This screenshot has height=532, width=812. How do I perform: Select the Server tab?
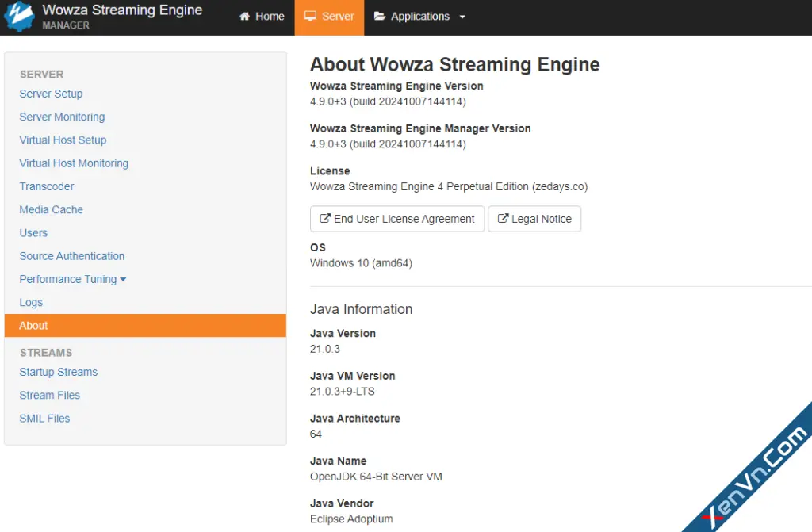coord(329,17)
